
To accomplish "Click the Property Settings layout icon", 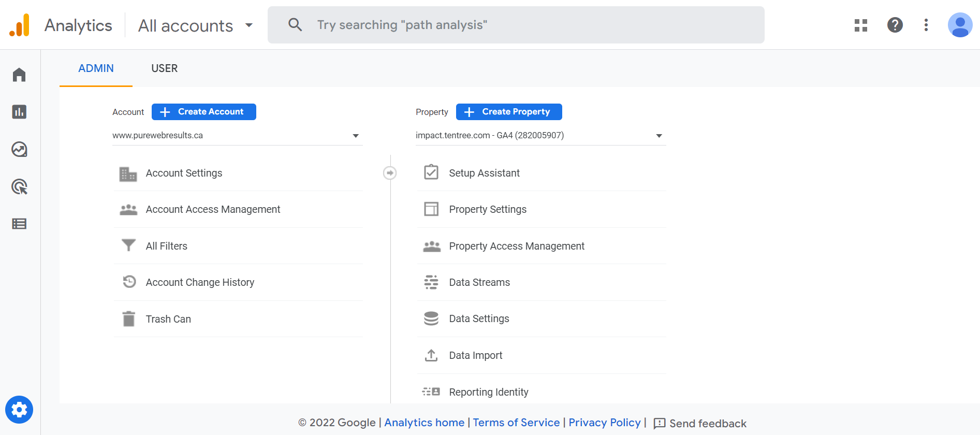I will pyautogui.click(x=431, y=209).
